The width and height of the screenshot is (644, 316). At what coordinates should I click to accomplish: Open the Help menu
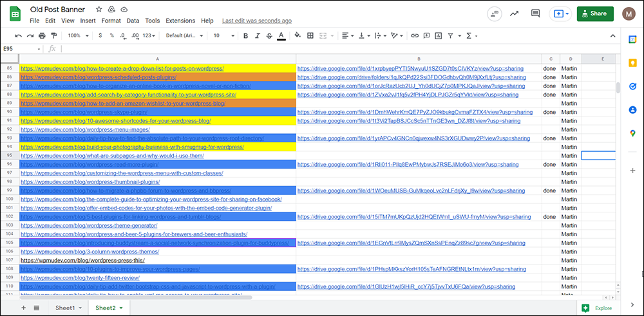(x=207, y=21)
